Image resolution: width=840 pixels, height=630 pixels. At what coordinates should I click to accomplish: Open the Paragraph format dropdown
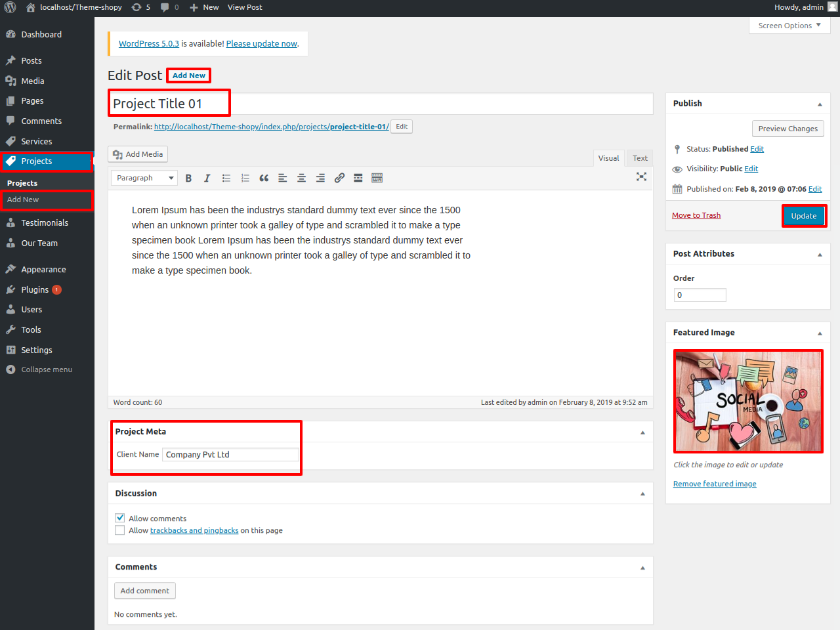click(x=144, y=178)
